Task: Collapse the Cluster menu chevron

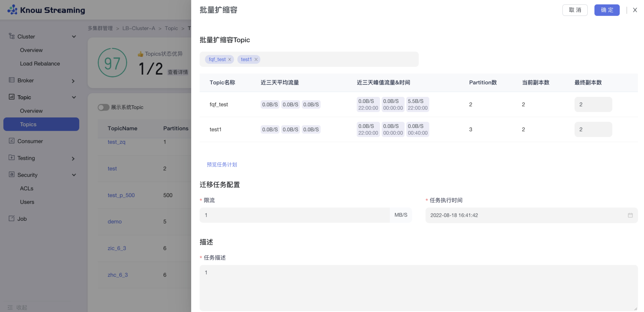Action: 74,36
